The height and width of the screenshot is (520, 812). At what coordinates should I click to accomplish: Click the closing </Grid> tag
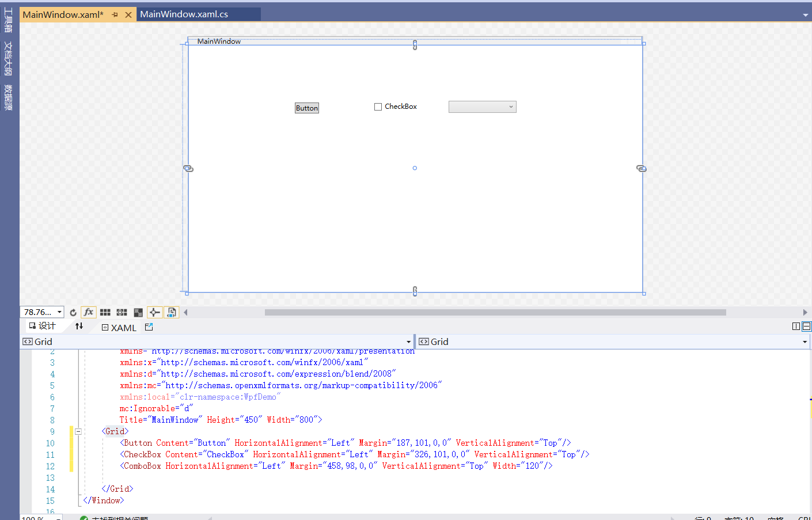117,489
